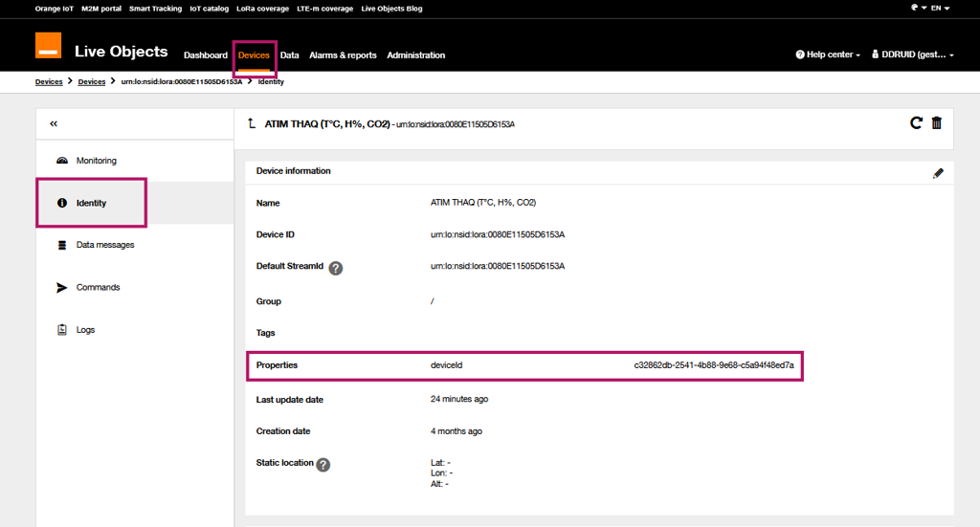Open the Devices tab
The width and height of the screenshot is (980, 527).
pos(254,55)
